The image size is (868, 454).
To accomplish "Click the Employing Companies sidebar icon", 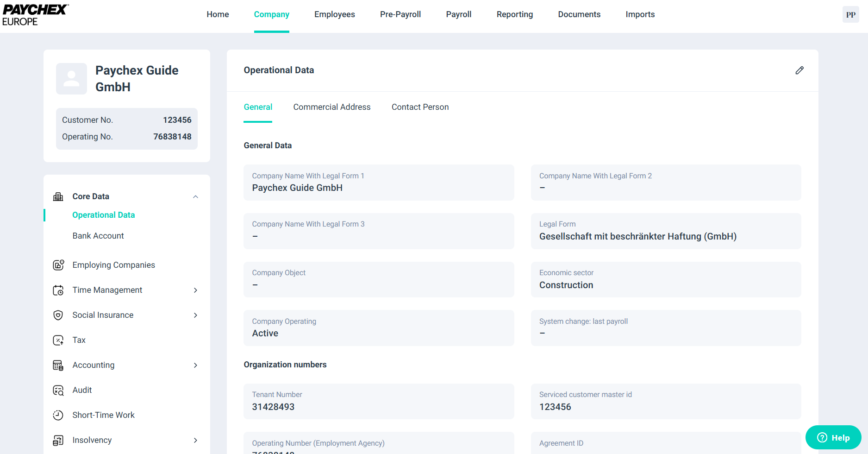I will click(58, 265).
